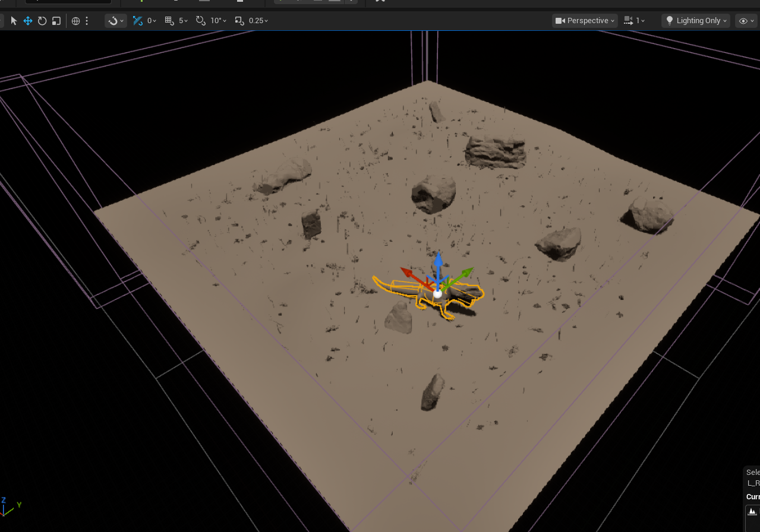
Task: Open the surface snapping magnet dropdown
Action: pos(115,21)
